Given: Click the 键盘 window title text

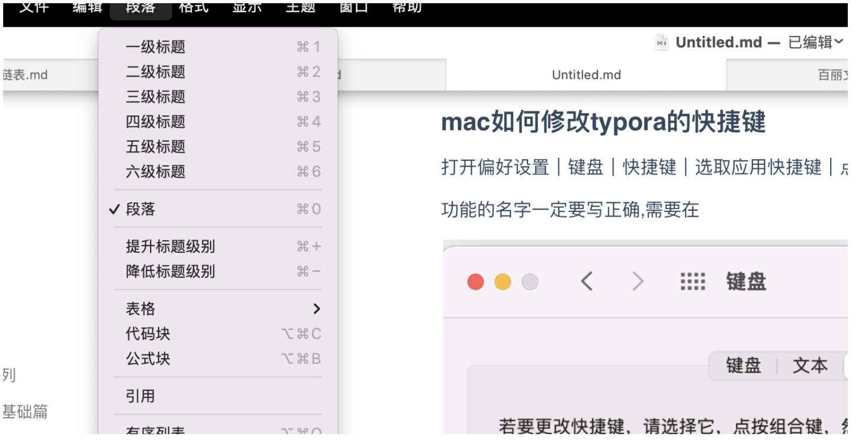Looking at the screenshot, I should 746,281.
